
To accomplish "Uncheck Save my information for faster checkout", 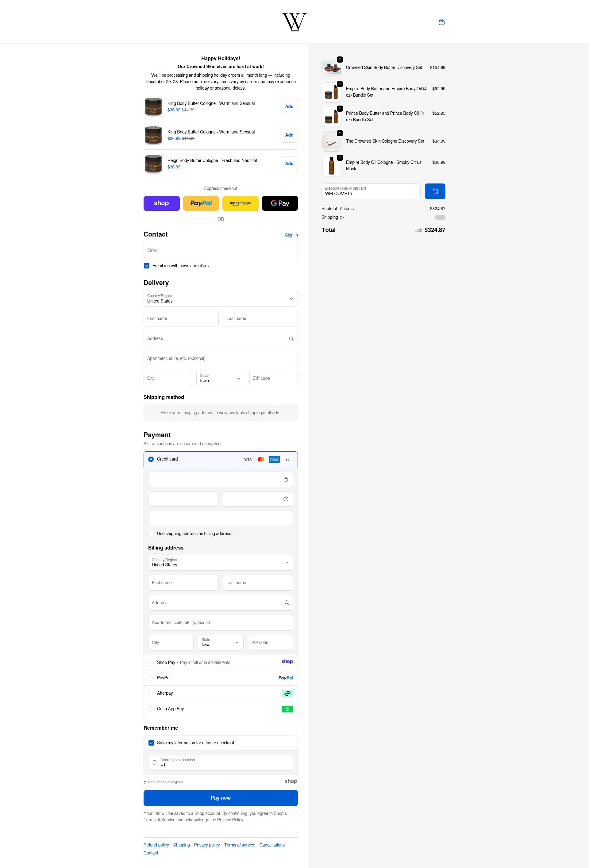I will (x=151, y=743).
